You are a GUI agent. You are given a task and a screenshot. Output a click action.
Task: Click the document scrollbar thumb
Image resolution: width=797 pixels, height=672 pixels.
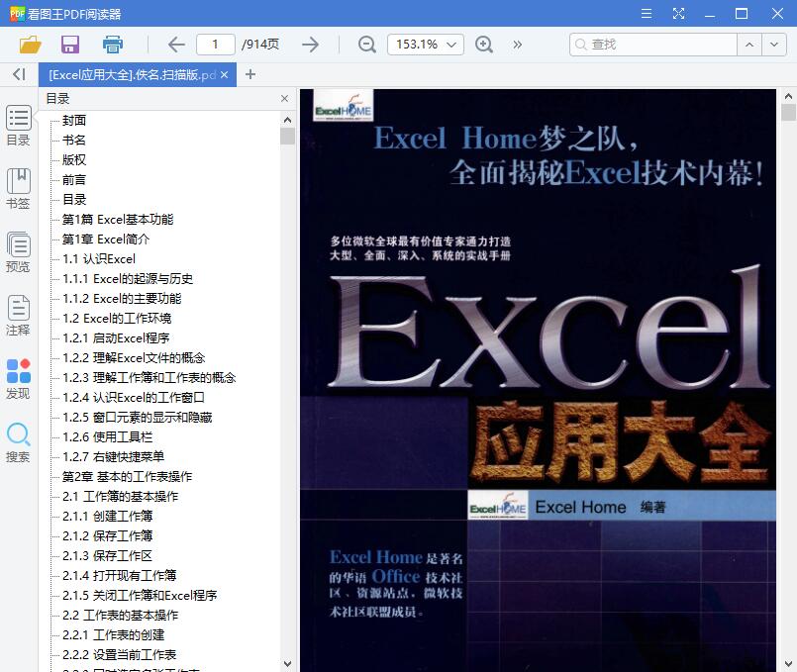(x=788, y=112)
